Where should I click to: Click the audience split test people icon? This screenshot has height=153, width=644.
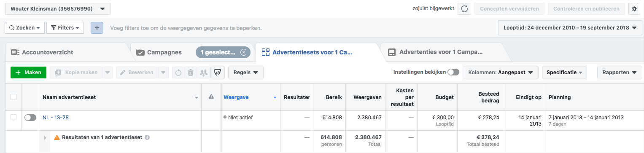pyautogui.click(x=204, y=72)
